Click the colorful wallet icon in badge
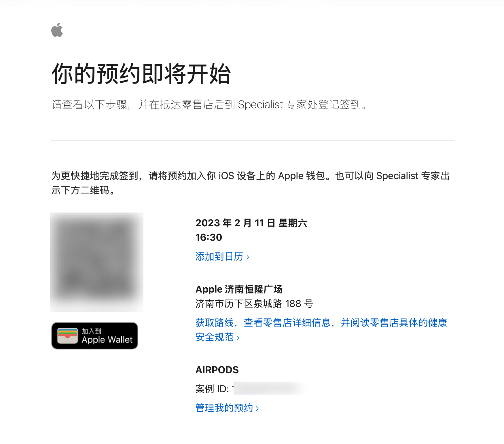 tap(67, 336)
